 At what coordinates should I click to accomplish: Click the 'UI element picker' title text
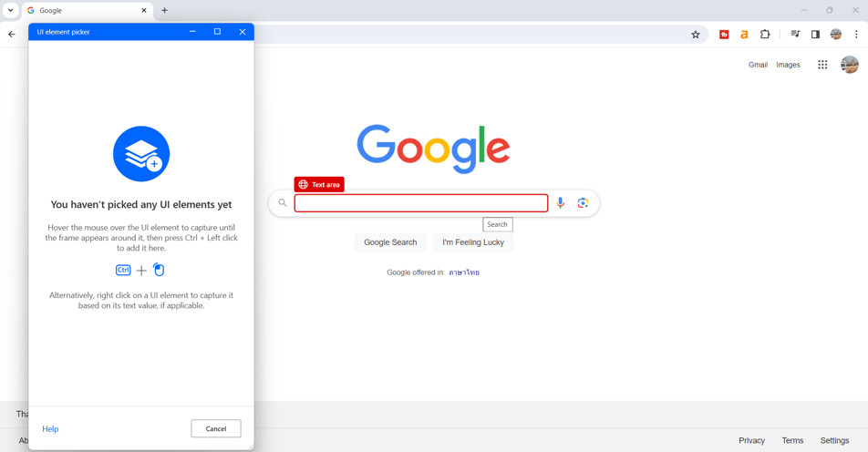click(63, 32)
